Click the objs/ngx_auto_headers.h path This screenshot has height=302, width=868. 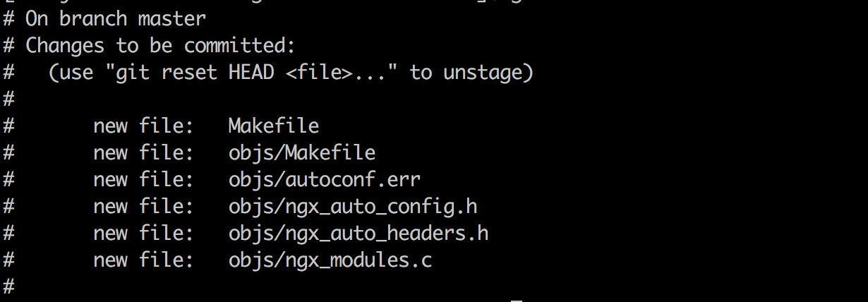(358, 234)
